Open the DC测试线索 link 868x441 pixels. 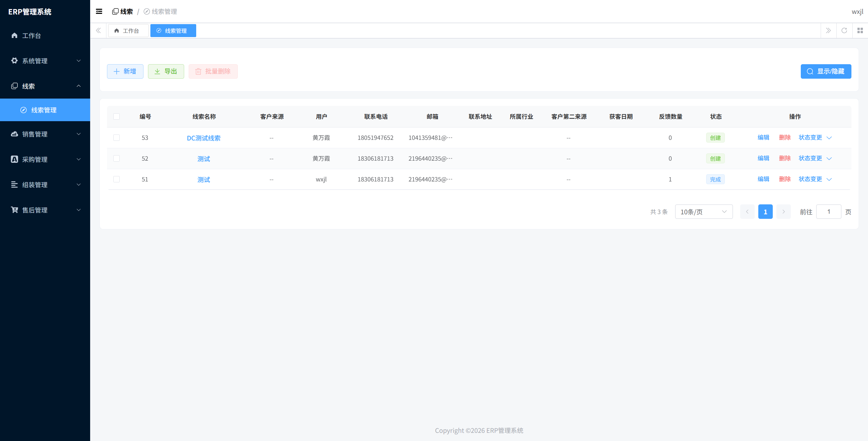point(203,138)
